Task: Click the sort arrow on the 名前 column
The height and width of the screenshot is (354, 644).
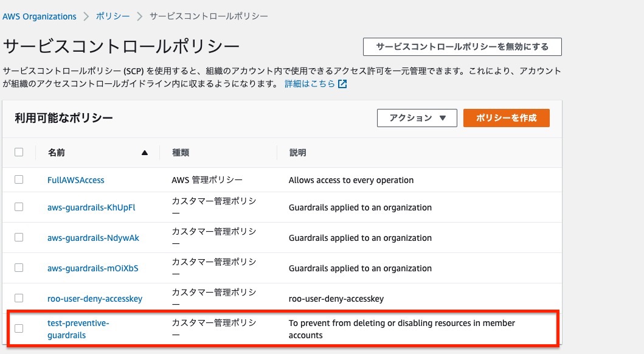Action: (144, 153)
